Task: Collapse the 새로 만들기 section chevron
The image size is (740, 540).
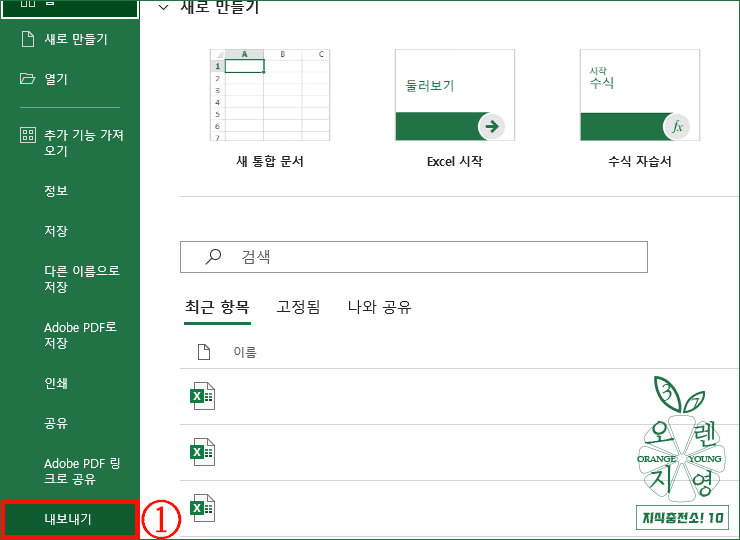Action: (164, 7)
